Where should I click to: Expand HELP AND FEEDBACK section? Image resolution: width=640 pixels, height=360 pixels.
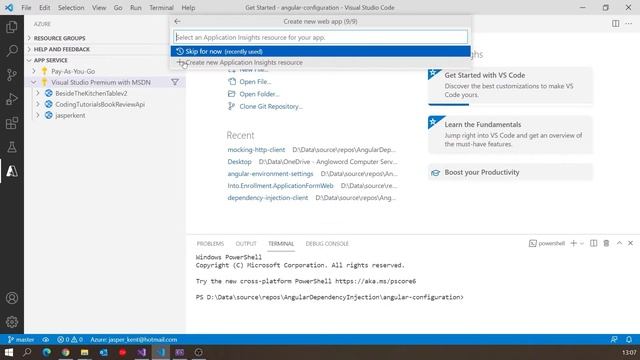(x=62, y=49)
